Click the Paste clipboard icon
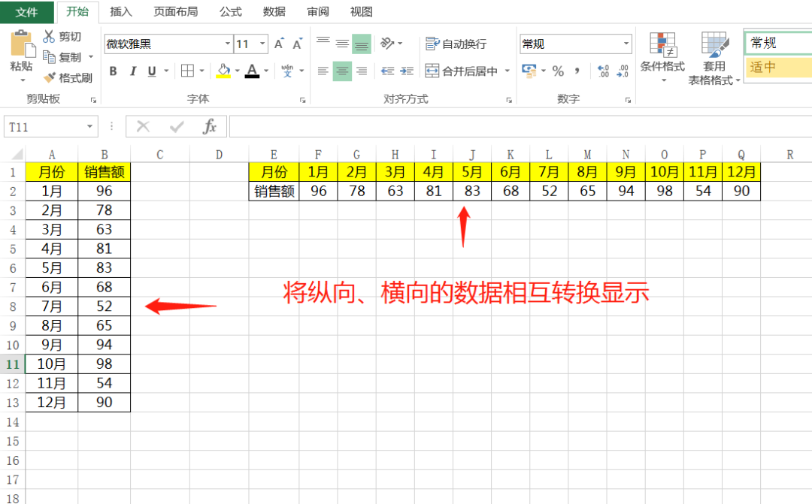Screen dimensions: 812x504 tap(21, 44)
